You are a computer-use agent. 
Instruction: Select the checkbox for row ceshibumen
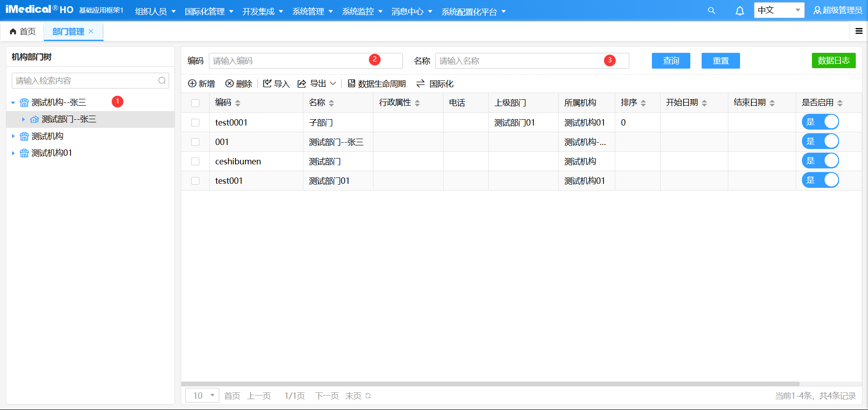195,161
